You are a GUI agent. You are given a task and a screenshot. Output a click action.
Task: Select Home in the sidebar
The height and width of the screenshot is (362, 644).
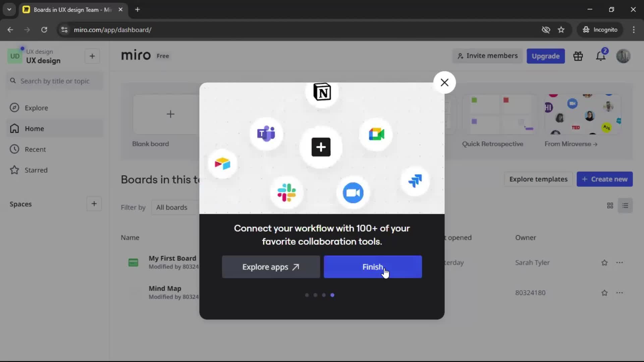[55, 129]
